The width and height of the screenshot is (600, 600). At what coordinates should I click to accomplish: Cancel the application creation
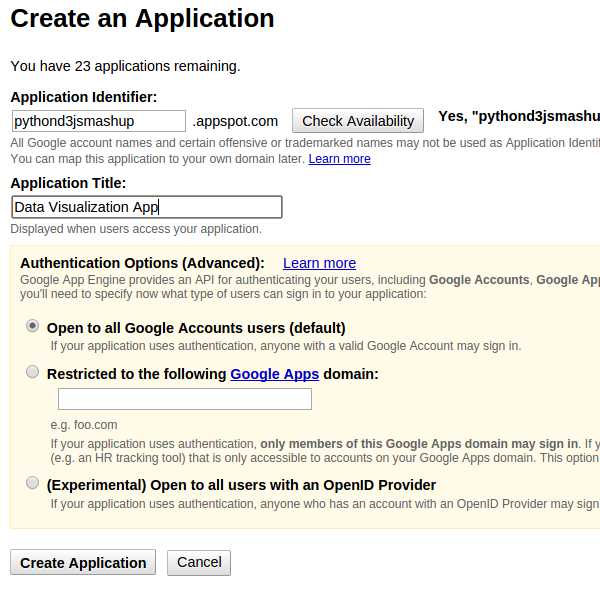(x=199, y=562)
